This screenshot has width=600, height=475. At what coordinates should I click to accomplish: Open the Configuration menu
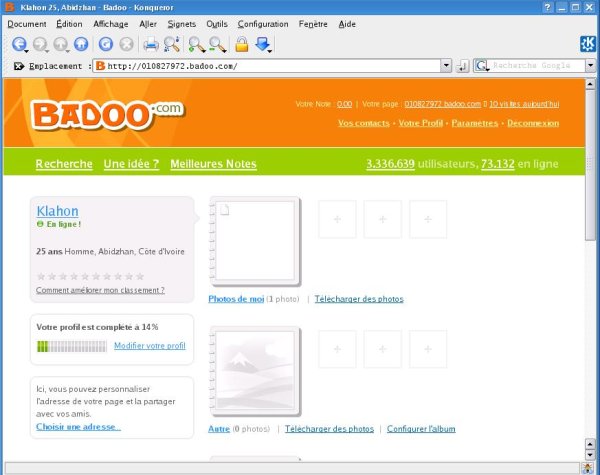[263, 24]
